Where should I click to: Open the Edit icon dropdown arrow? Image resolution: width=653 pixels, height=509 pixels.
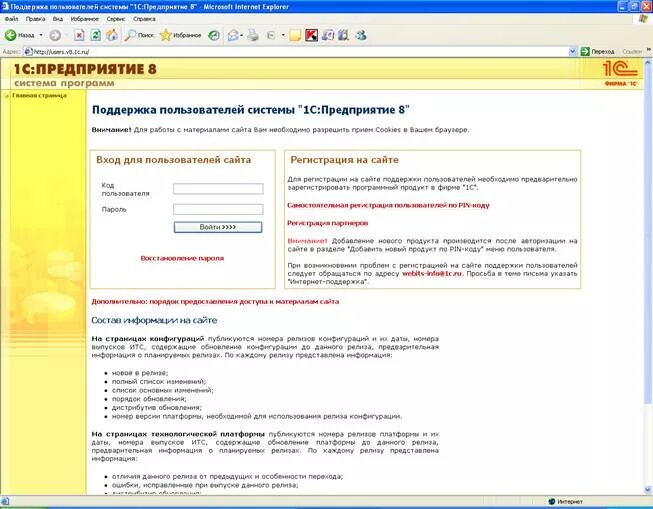point(283,35)
